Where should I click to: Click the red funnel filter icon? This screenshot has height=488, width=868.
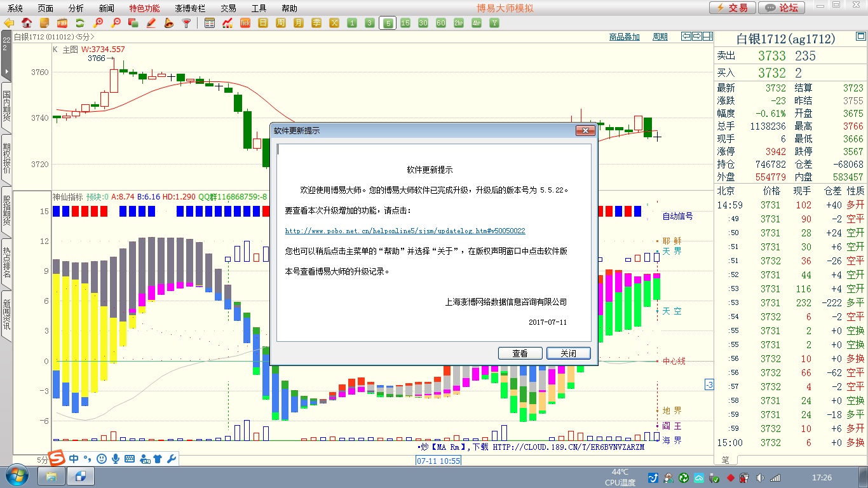click(x=186, y=23)
